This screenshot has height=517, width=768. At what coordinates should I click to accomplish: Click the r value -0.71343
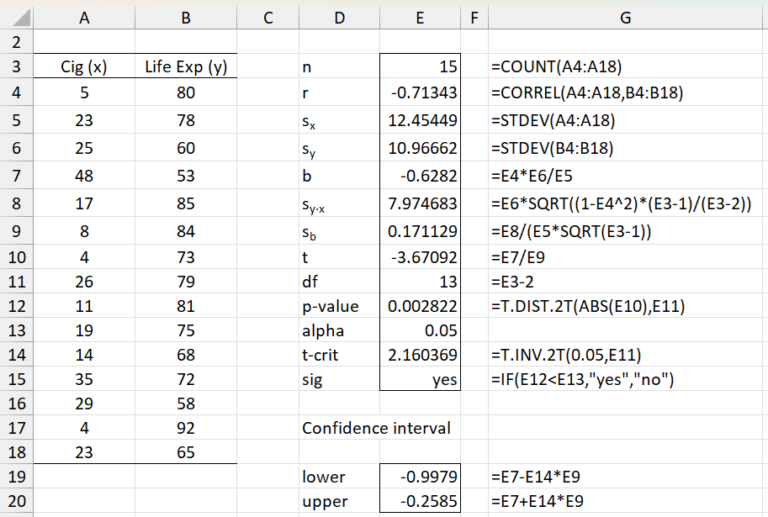pyautogui.click(x=420, y=93)
